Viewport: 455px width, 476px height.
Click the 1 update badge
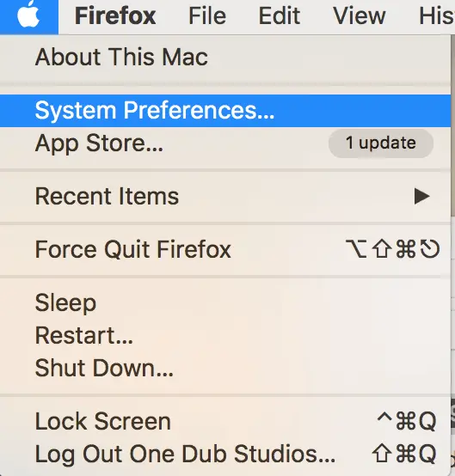click(x=381, y=143)
